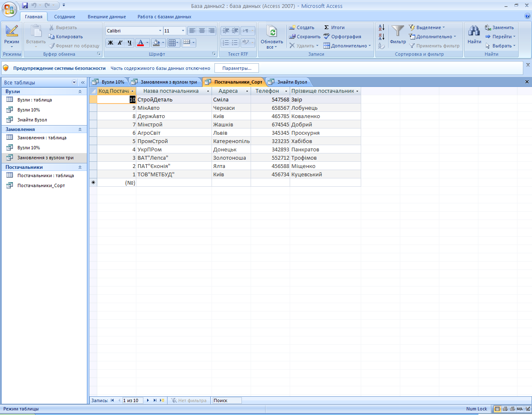Apply fill background color bucket

coord(156,42)
